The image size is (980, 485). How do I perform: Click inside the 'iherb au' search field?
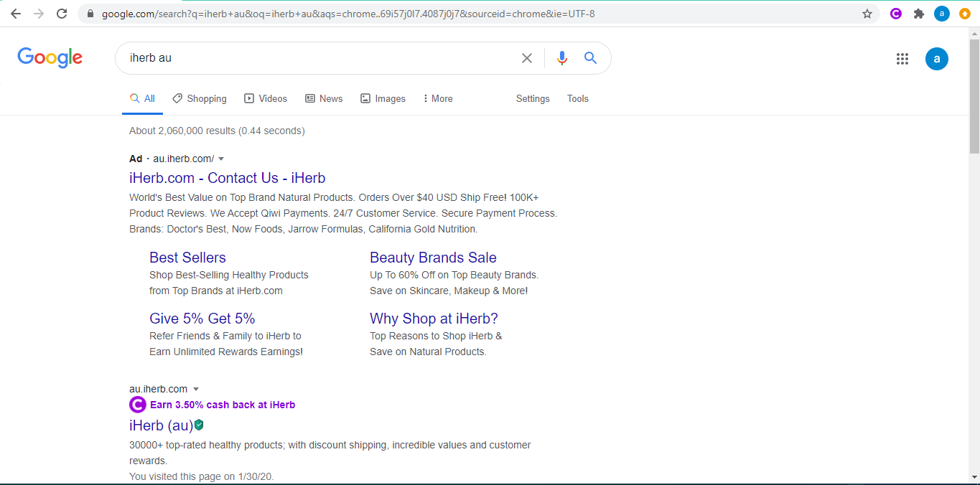[x=316, y=58]
